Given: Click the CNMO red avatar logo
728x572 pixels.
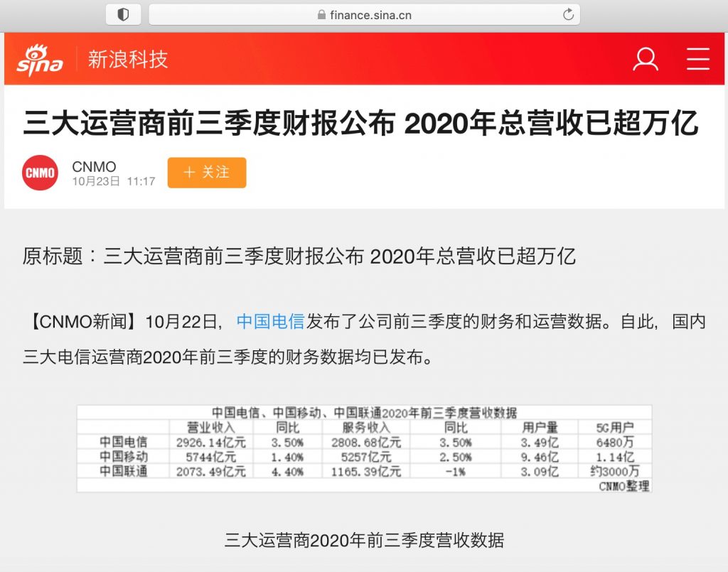Looking at the screenshot, I should click(x=40, y=173).
